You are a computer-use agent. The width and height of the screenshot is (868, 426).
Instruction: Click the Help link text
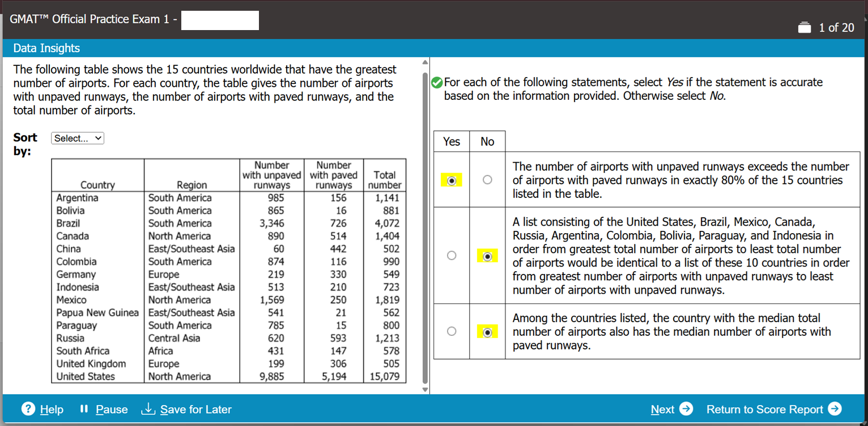click(x=52, y=410)
